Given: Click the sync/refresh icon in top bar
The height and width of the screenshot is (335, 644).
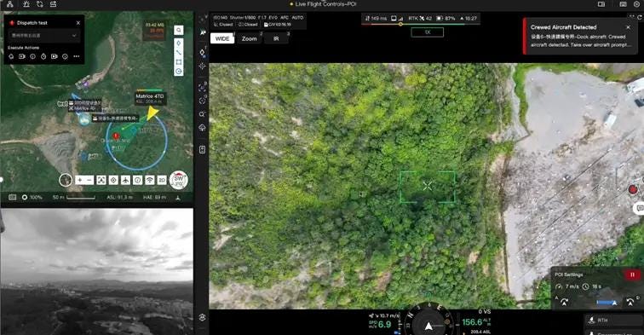Looking at the screenshot, I should click(40, 4).
